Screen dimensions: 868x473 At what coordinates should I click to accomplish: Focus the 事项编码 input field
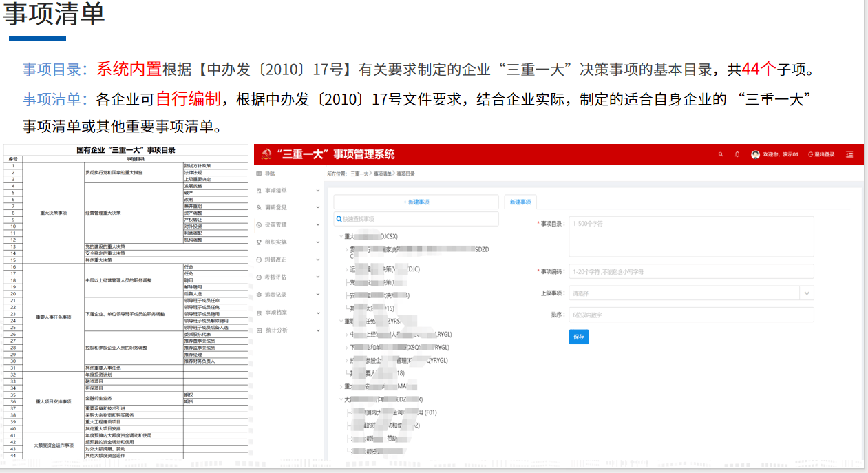(691, 271)
